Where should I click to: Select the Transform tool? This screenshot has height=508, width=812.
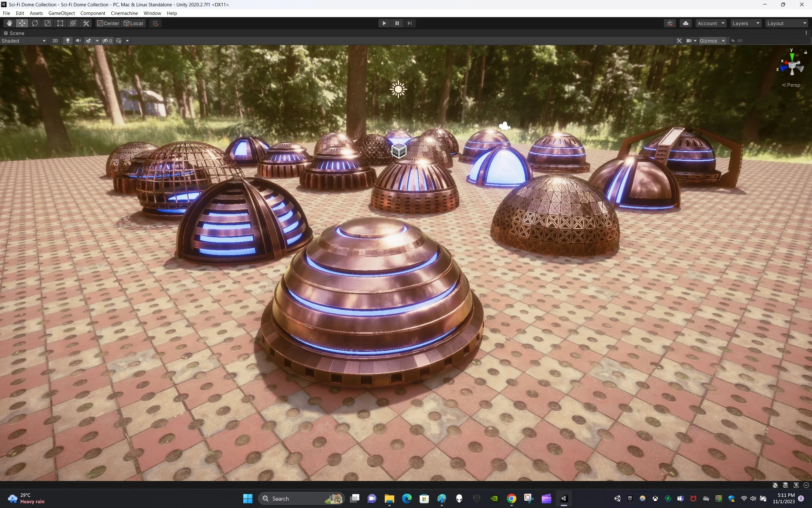(73, 23)
